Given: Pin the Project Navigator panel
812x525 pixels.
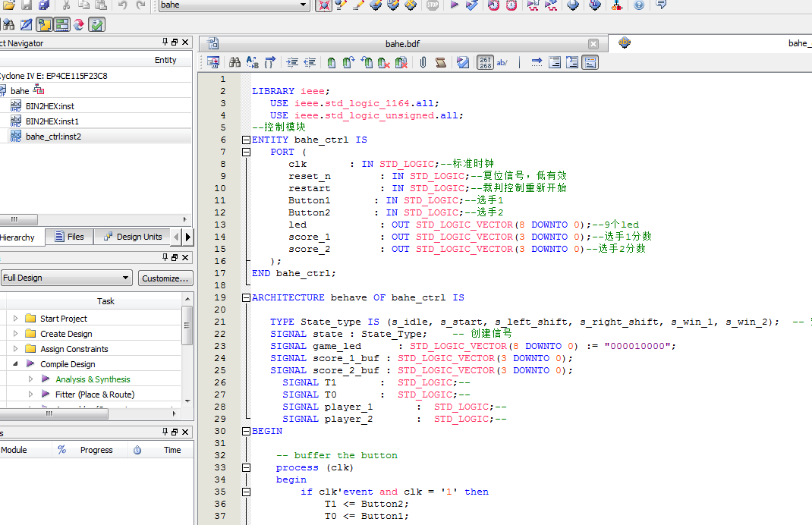Looking at the screenshot, I should click(x=165, y=42).
